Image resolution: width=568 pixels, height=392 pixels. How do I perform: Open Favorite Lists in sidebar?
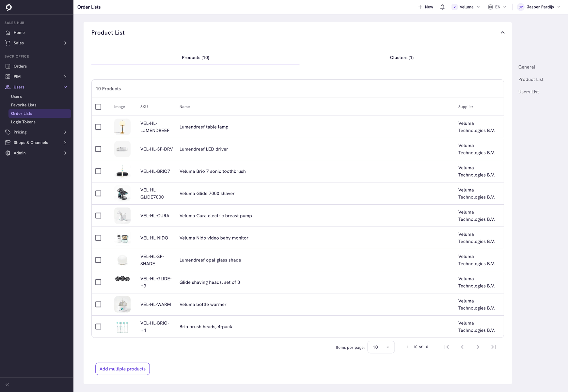[24, 105]
